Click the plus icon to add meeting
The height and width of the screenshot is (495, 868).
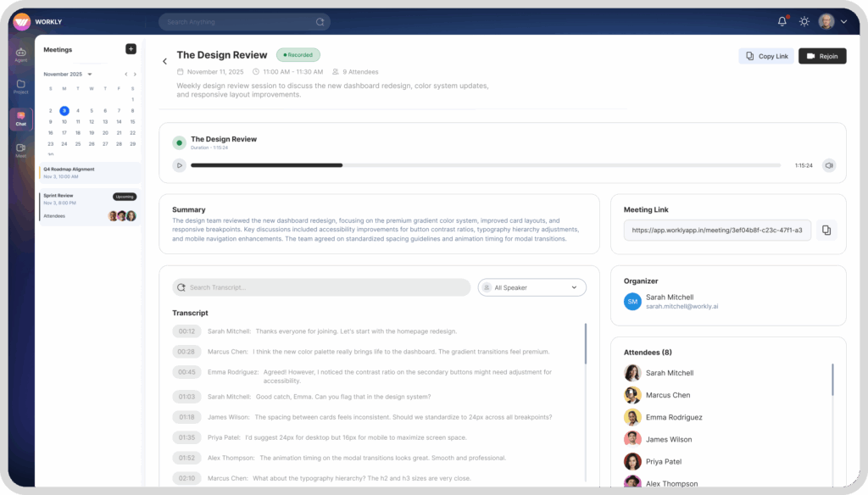click(131, 49)
